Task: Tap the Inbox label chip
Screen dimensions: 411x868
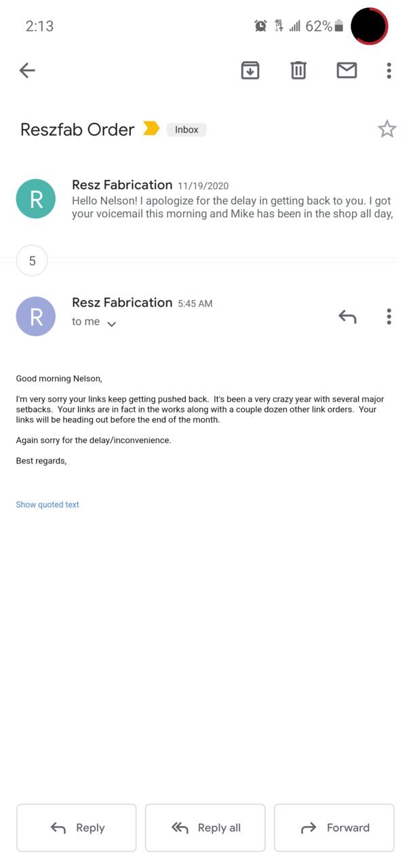Action: pos(187,130)
